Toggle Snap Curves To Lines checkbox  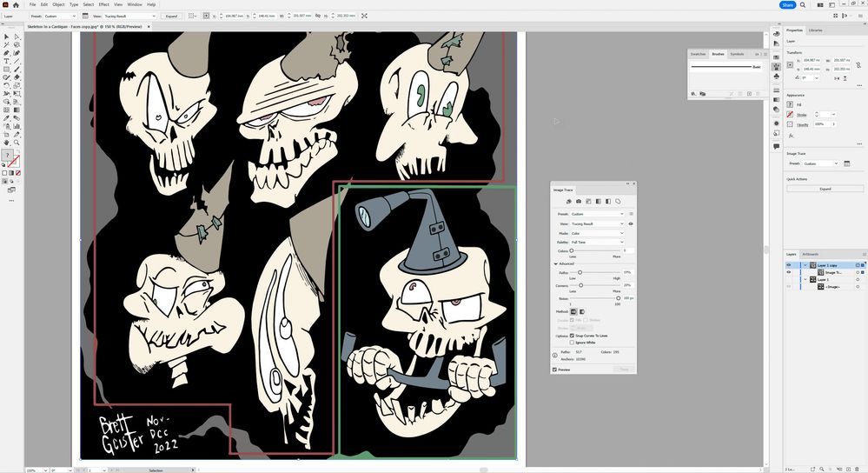[572, 336]
